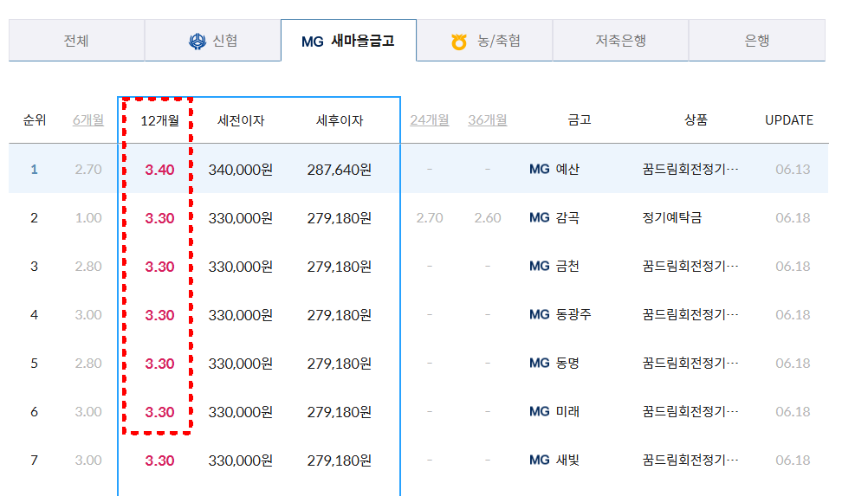Click the 순위 column header
The height and width of the screenshot is (496, 868).
(x=35, y=120)
